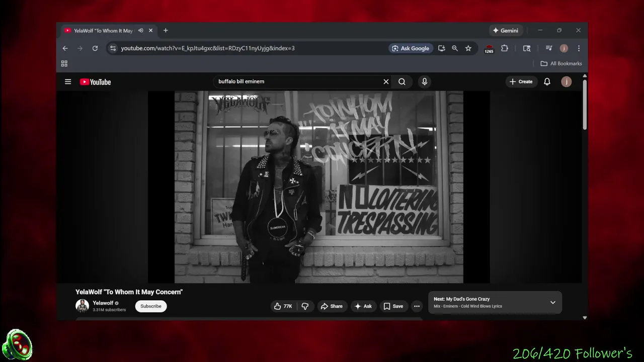Share the video
The image size is (644, 362).
click(332, 306)
